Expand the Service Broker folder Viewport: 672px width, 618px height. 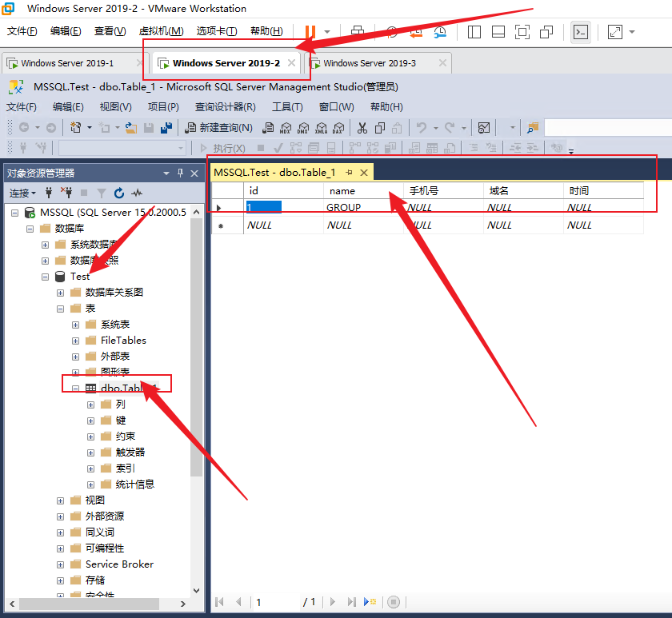click(x=61, y=565)
